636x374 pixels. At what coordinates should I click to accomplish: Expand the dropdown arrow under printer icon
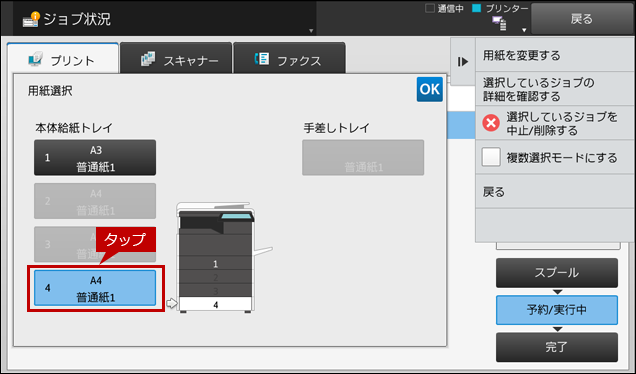click(524, 30)
